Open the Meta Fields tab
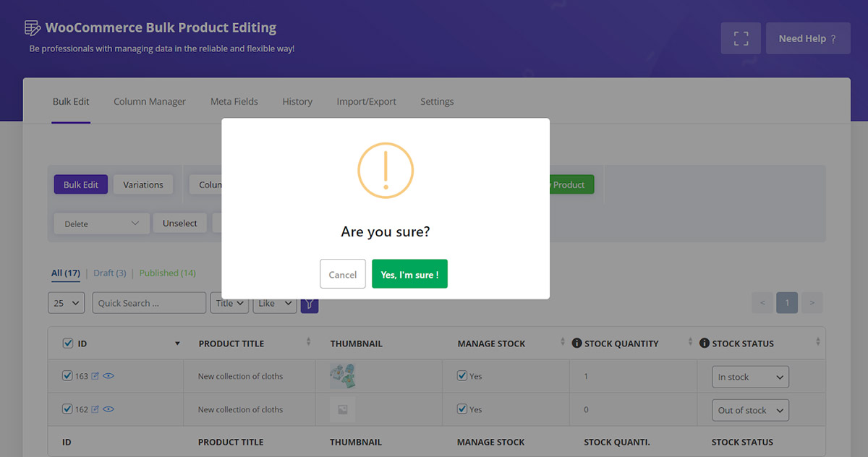The image size is (868, 457). [x=234, y=102]
